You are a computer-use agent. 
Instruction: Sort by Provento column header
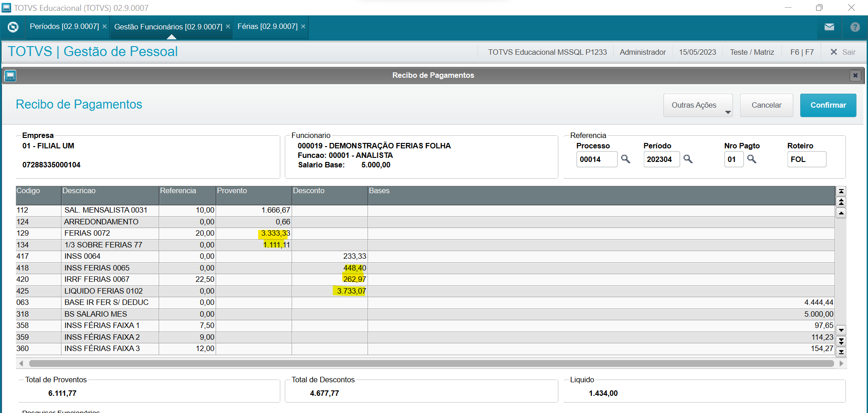click(x=254, y=195)
